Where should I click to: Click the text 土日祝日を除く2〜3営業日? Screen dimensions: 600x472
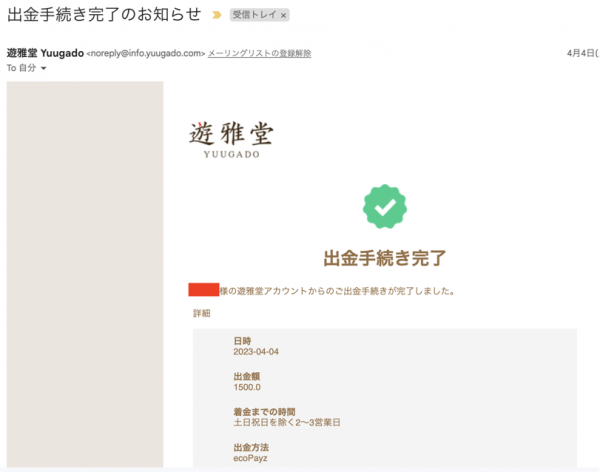[287, 423]
